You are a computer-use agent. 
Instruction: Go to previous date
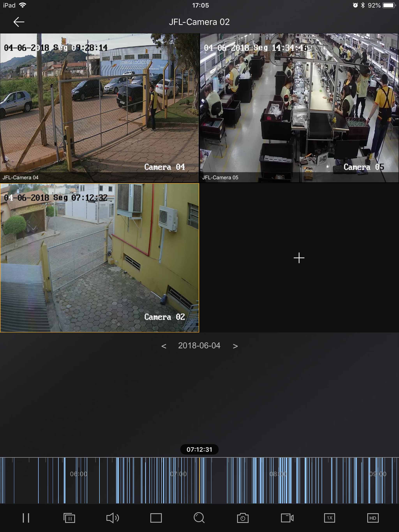click(164, 346)
